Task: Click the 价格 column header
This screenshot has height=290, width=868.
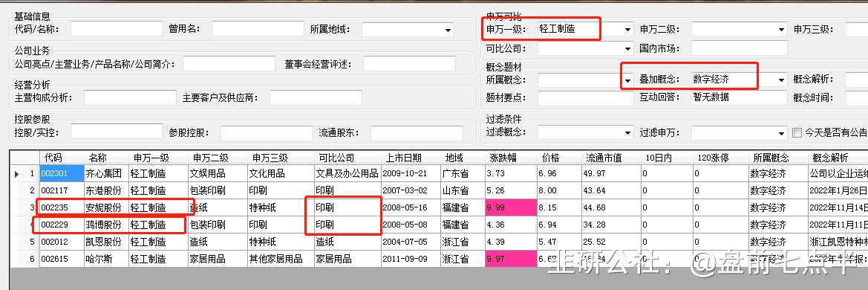Action: pos(559,158)
